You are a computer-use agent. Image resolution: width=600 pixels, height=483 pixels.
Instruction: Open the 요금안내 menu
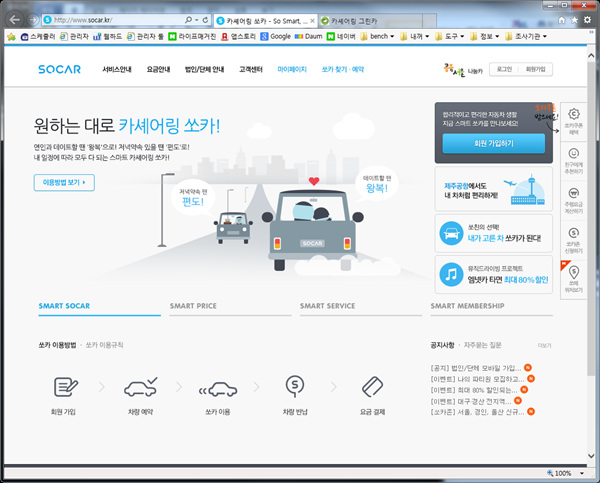pyautogui.click(x=158, y=69)
